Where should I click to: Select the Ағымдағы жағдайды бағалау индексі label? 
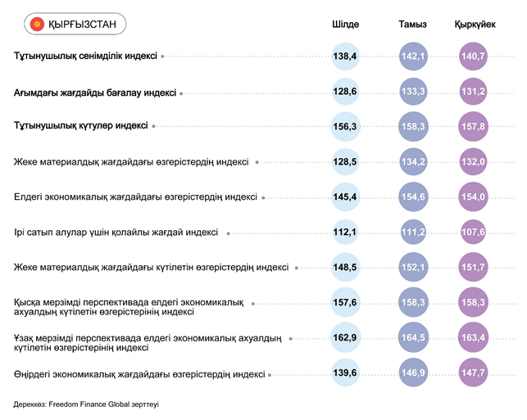(94, 93)
